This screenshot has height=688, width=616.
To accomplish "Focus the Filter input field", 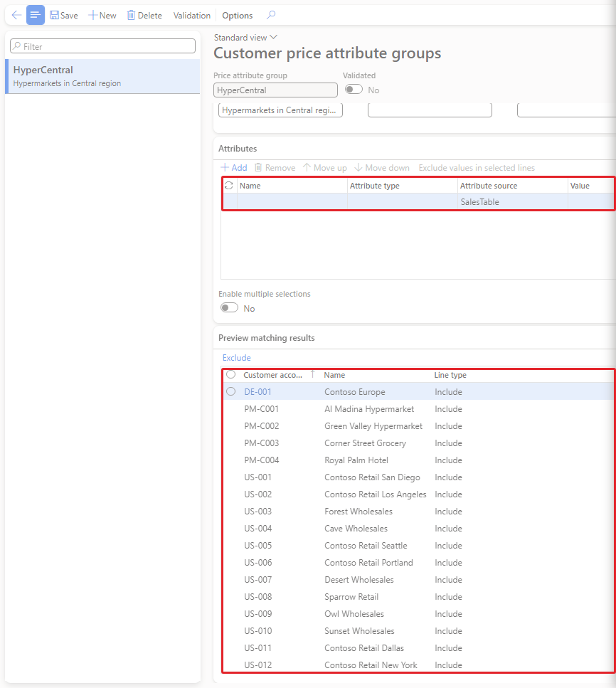I will click(102, 46).
